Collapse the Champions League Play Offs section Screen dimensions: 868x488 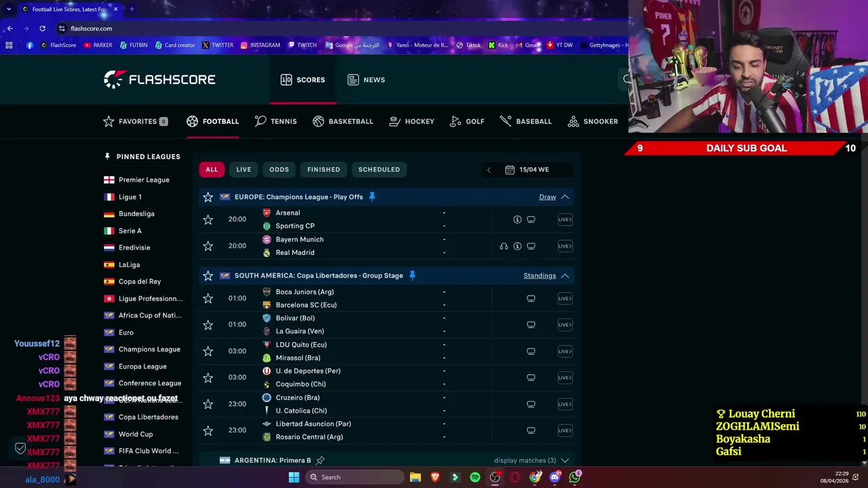pos(565,197)
